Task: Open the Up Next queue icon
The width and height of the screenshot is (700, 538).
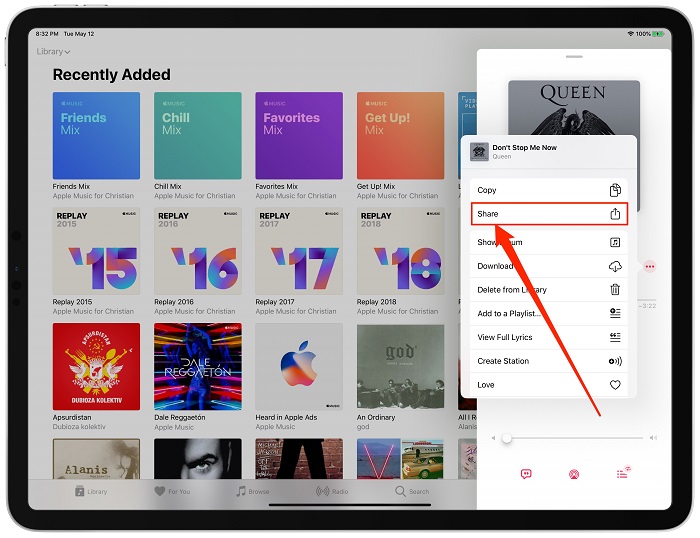Action: coord(623,472)
